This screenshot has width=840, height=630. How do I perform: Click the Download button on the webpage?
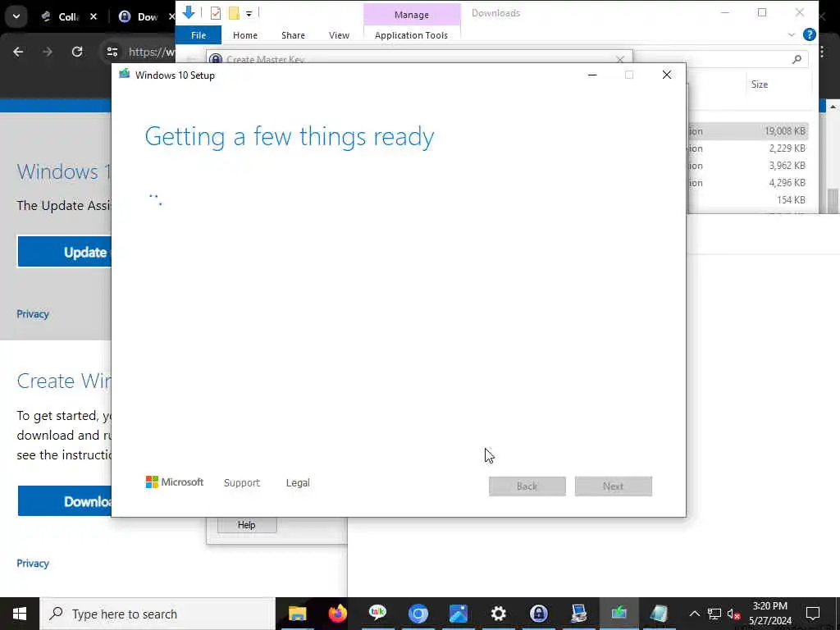tap(64, 501)
